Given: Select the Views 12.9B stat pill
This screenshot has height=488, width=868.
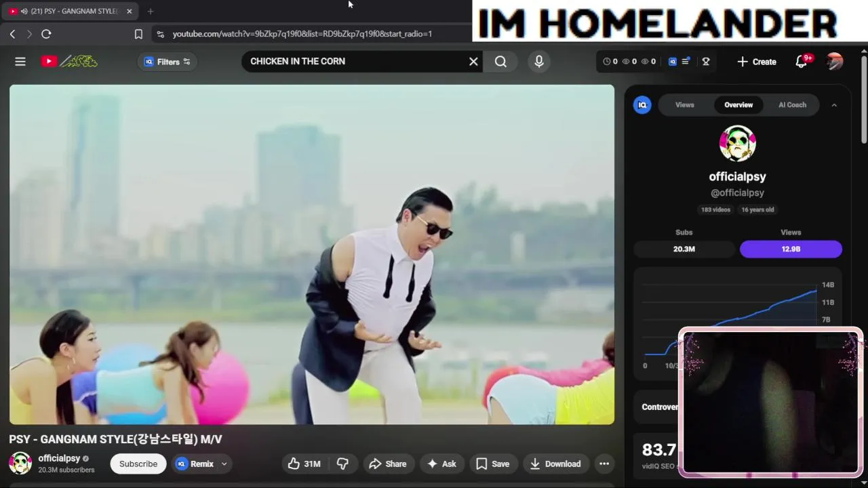Looking at the screenshot, I should tap(791, 249).
